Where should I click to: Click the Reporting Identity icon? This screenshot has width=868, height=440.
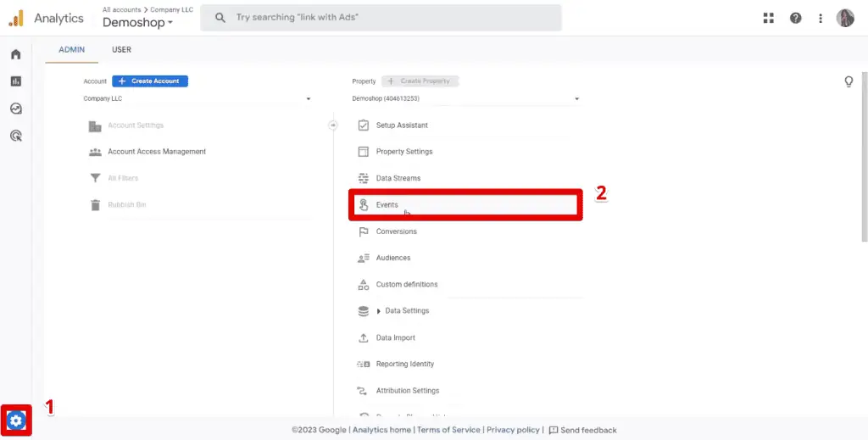click(x=363, y=365)
